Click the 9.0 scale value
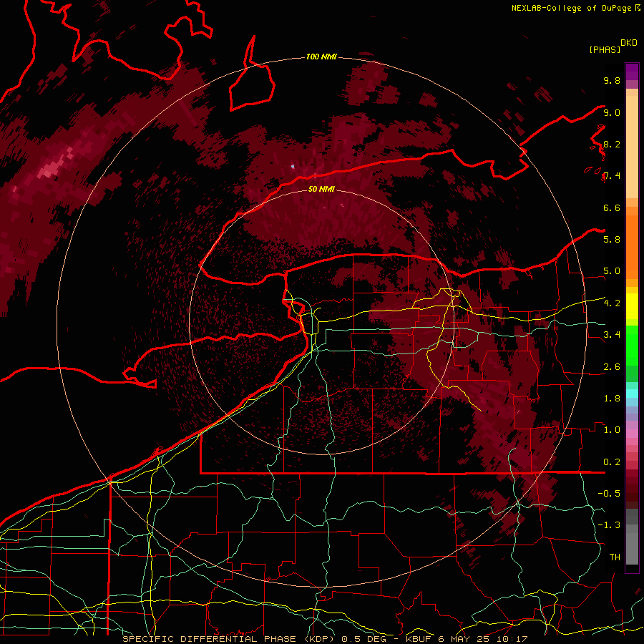 [x=612, y=112]
